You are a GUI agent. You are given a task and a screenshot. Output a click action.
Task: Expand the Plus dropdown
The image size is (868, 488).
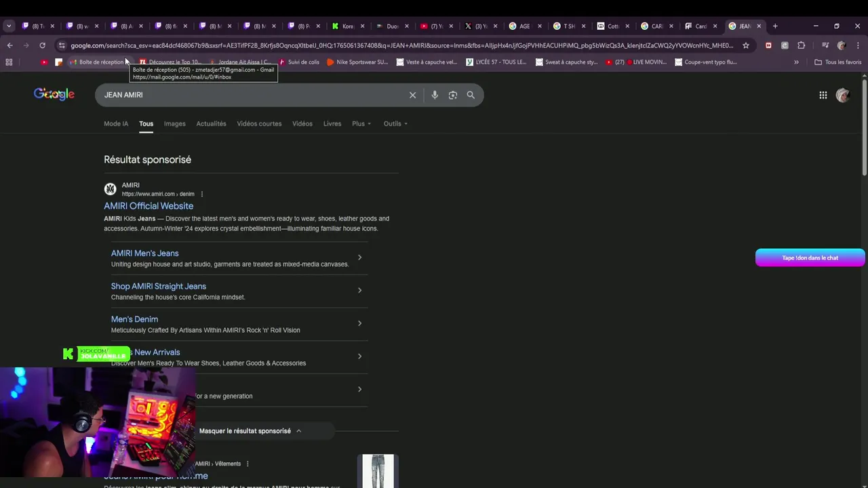361,123
